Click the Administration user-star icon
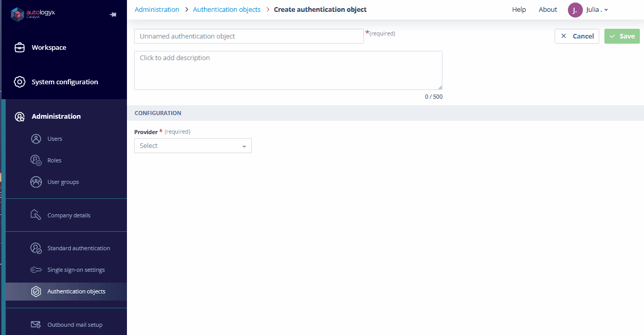The width and height of the screenshot is (644, 335). [20, 116]
